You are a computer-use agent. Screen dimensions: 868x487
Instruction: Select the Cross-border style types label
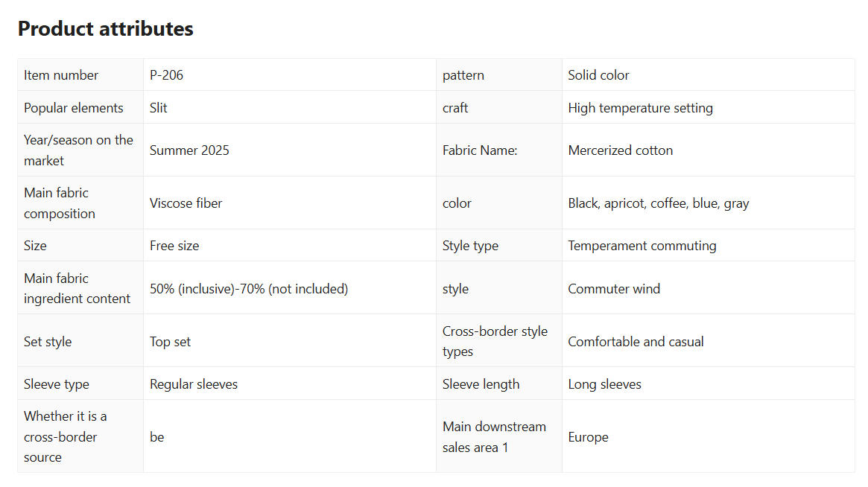click(x=495, y=342)
